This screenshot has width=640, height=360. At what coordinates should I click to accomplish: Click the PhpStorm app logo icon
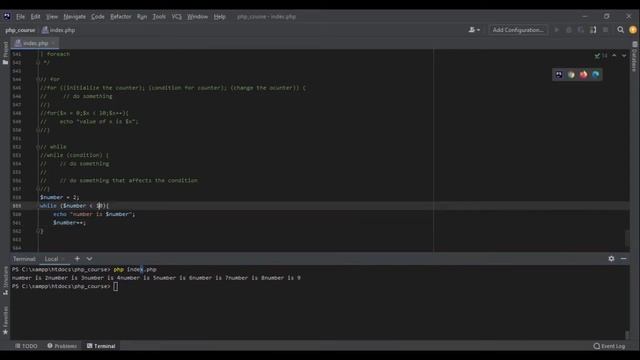point(7,16)
